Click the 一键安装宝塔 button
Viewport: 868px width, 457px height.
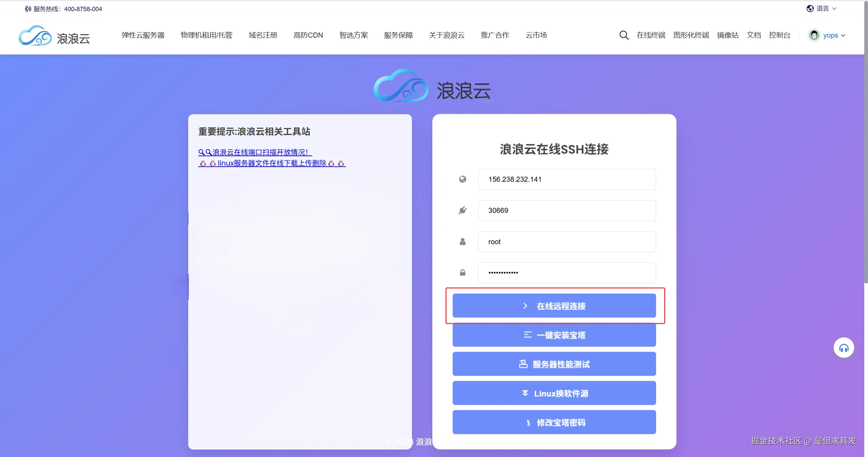[554, 335]
